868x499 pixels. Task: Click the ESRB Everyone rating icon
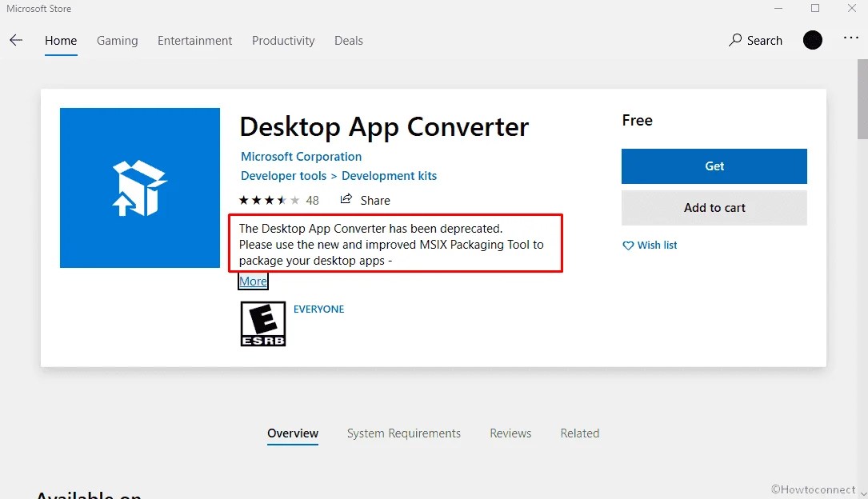(262, 323)
